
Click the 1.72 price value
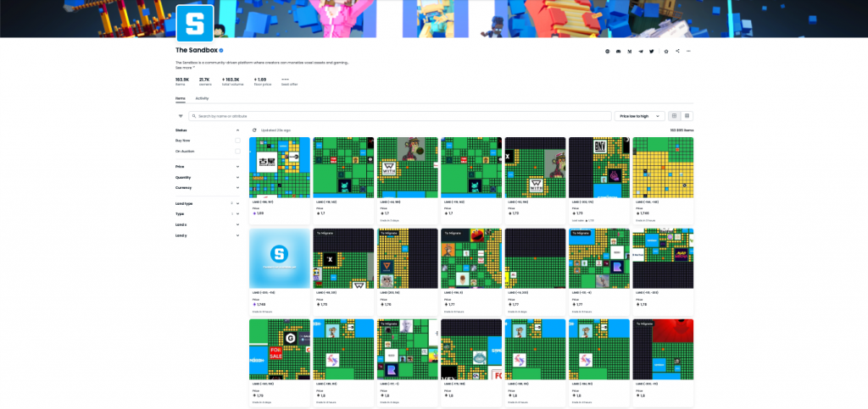click(x=515, y=213)
